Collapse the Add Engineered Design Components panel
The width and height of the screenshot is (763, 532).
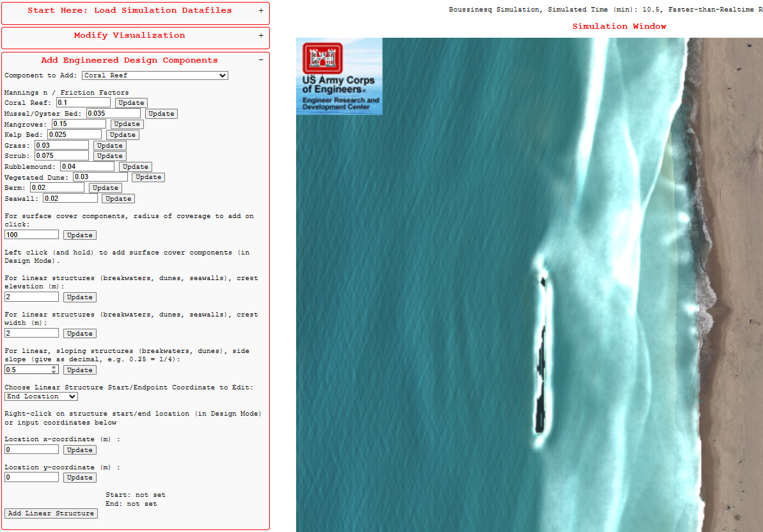261,60
